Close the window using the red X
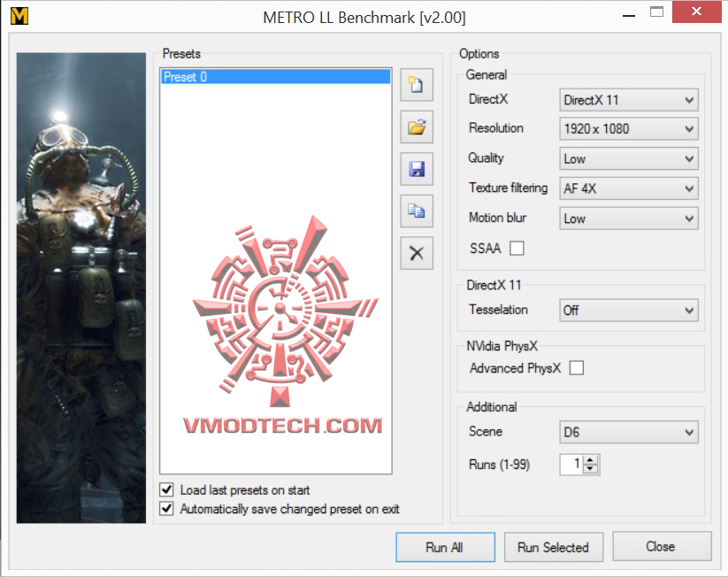 point(696,12)
